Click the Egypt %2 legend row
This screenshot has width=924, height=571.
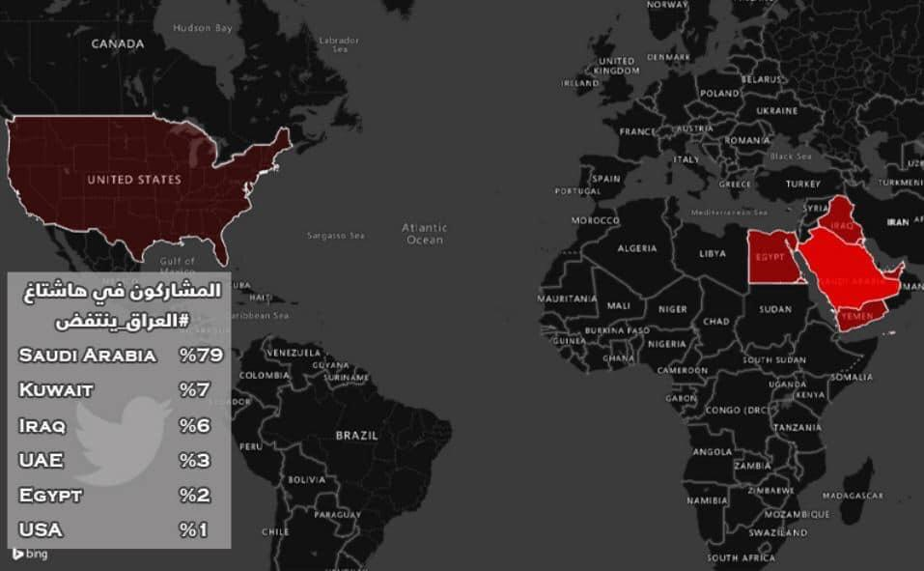pos(120,495)
